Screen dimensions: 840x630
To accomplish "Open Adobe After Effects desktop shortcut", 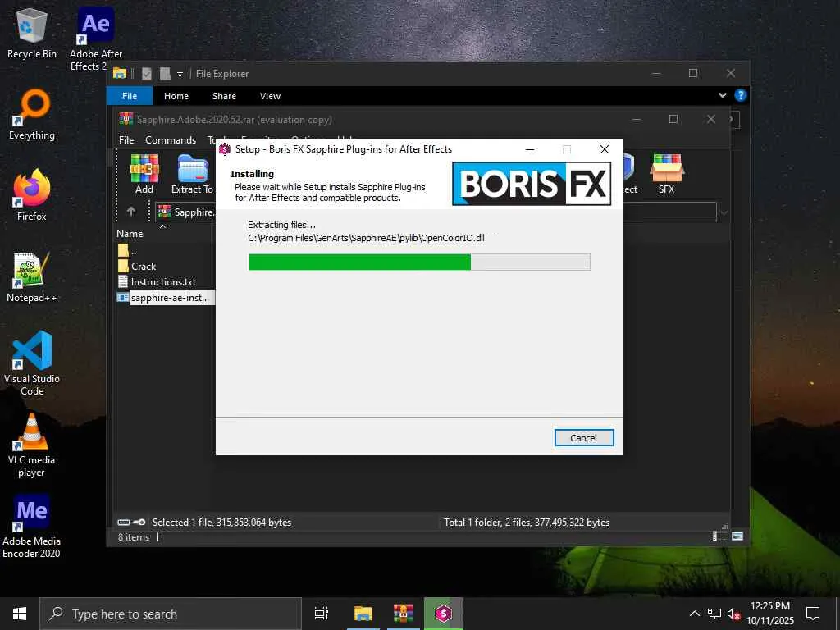I will pos(96,39).
